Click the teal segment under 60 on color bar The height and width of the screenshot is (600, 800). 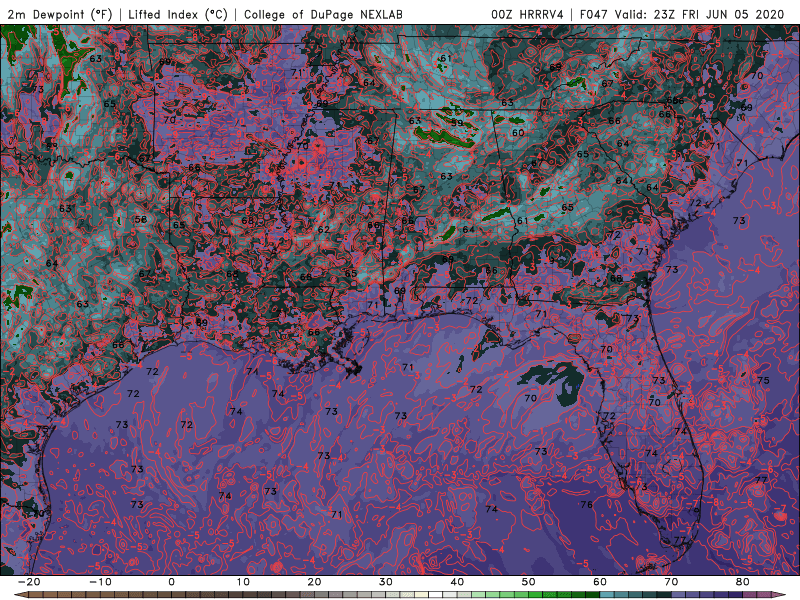(607, 595)
